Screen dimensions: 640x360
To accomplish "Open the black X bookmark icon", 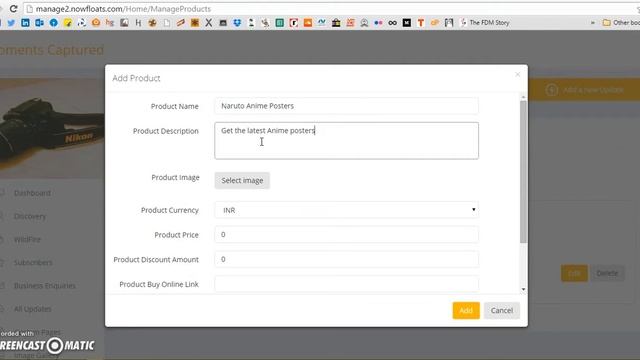I will [209, 23].
